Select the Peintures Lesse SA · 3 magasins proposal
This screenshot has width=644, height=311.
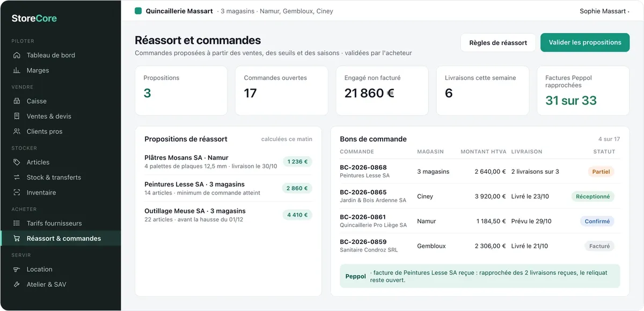[x=228, y=188]
